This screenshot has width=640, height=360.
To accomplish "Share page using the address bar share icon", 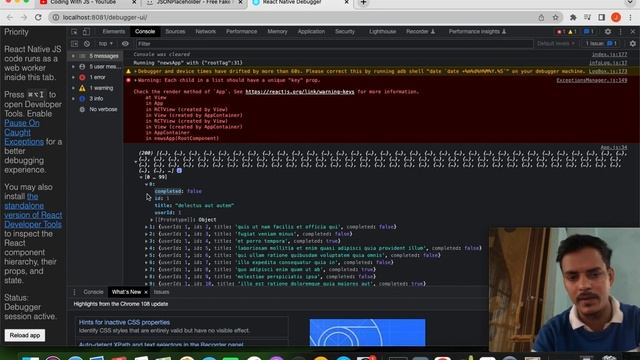I will click(541, 18).
